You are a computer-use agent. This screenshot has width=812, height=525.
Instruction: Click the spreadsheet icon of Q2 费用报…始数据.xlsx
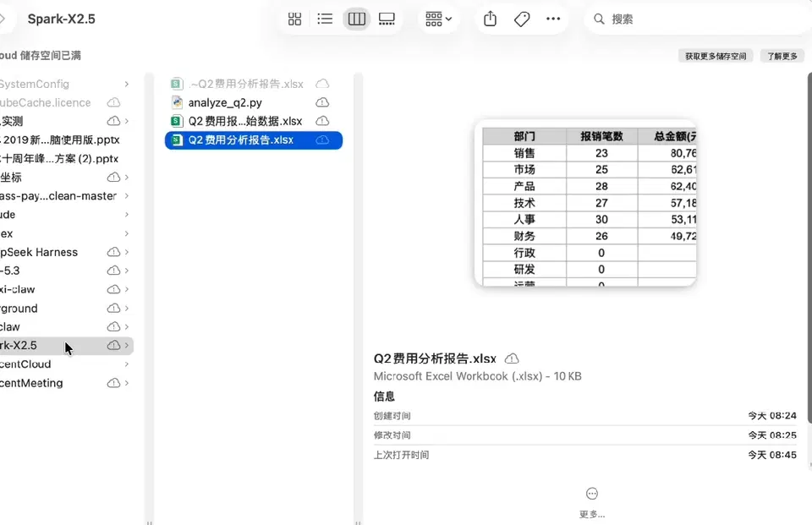[x=177, y=121]
